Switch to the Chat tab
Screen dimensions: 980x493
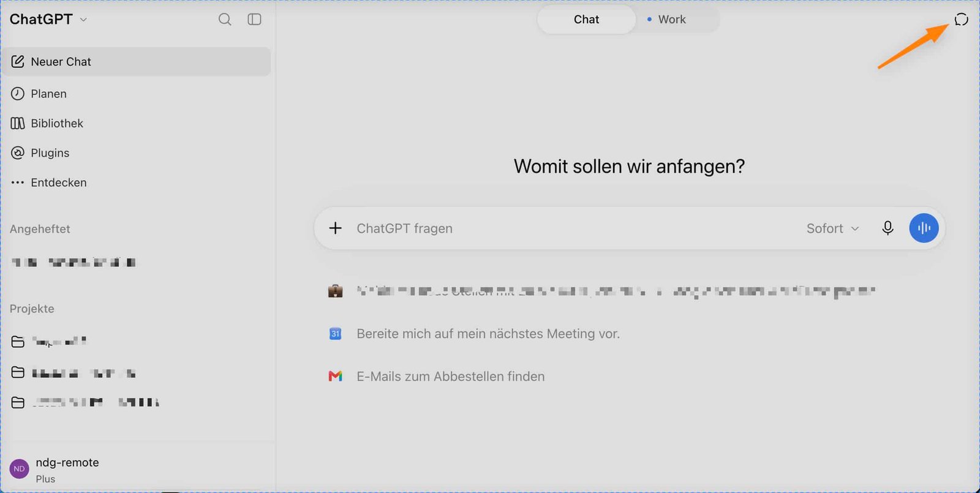(586, 20)
